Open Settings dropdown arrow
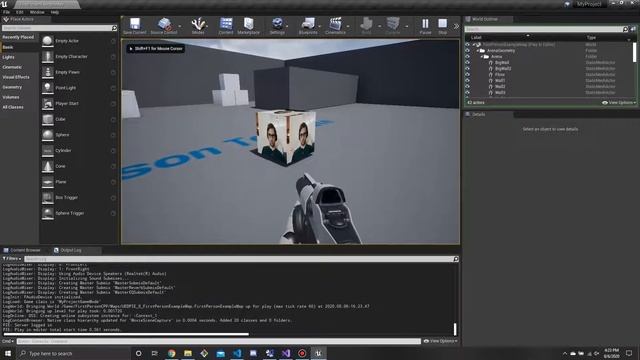The image size is (640, 360). pos(288,27)
